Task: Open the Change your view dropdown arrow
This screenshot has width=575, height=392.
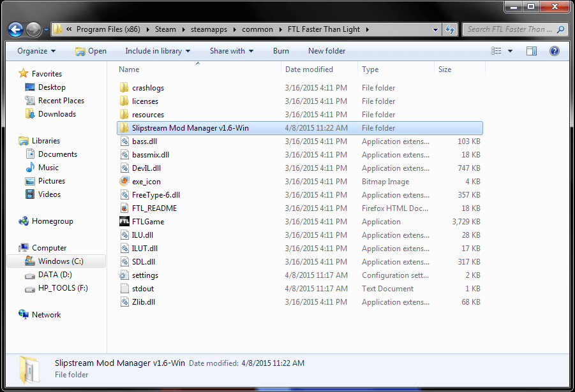Action: 510,51
